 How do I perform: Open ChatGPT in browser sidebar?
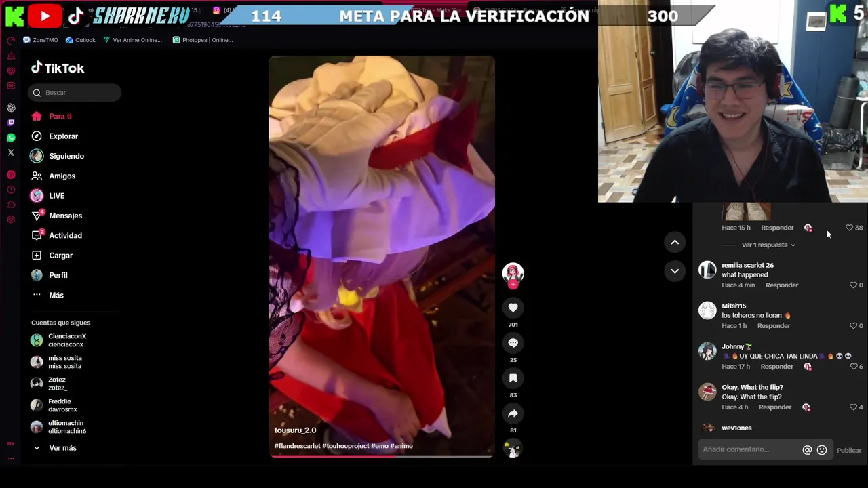click(x=11, y=108)
